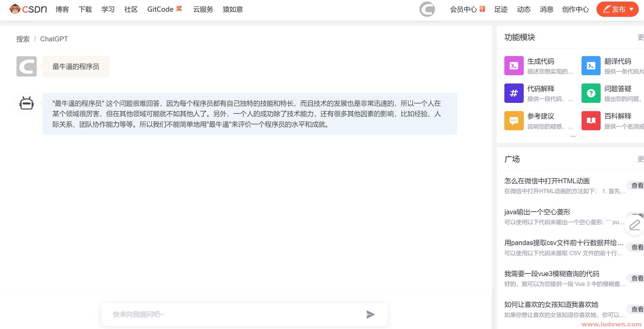
Task: Open the 参考建议 chat bubble icon
Action: (514, 121)
